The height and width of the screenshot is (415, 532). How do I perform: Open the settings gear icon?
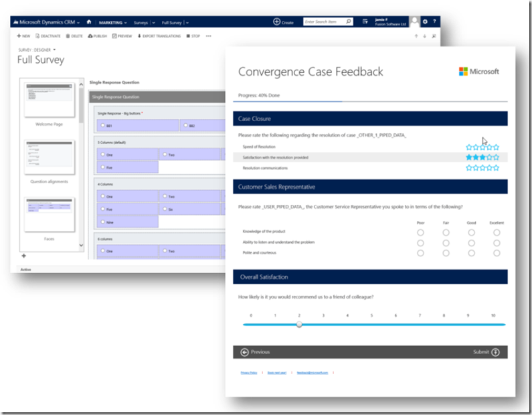[x=425, y=21]
